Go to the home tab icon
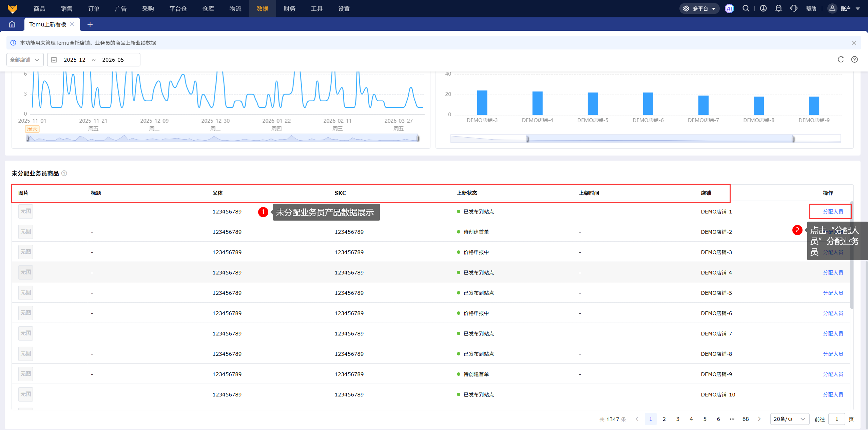 (x=12, y=24)
